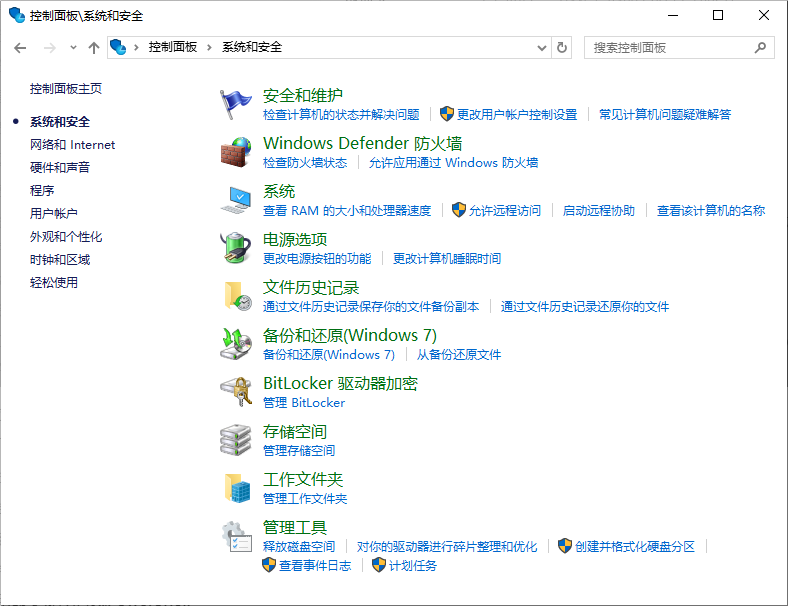788x606 pixels.
Task: Open 系统 heading link
Action: coord(279,191)
